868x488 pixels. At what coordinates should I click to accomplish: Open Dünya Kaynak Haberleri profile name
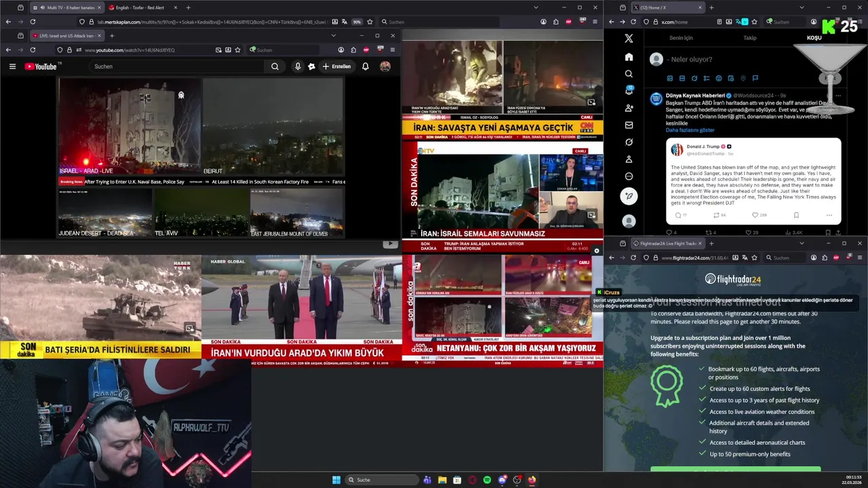coord(695,96)
